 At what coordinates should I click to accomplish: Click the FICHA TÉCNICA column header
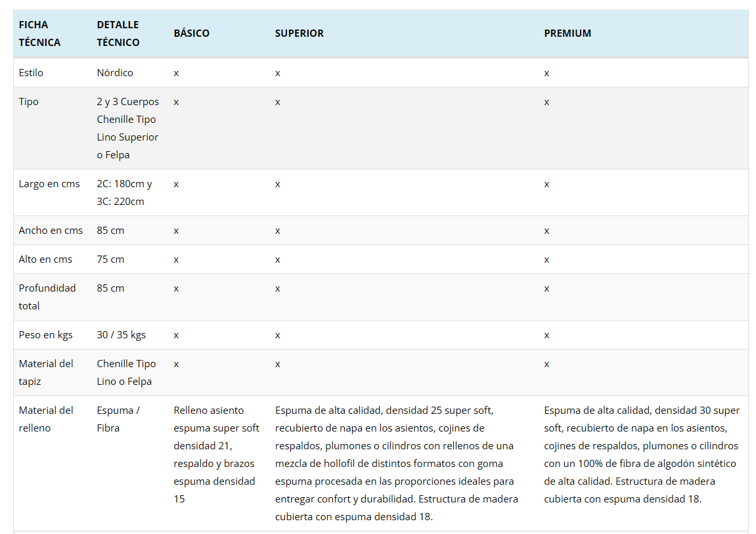39,33
